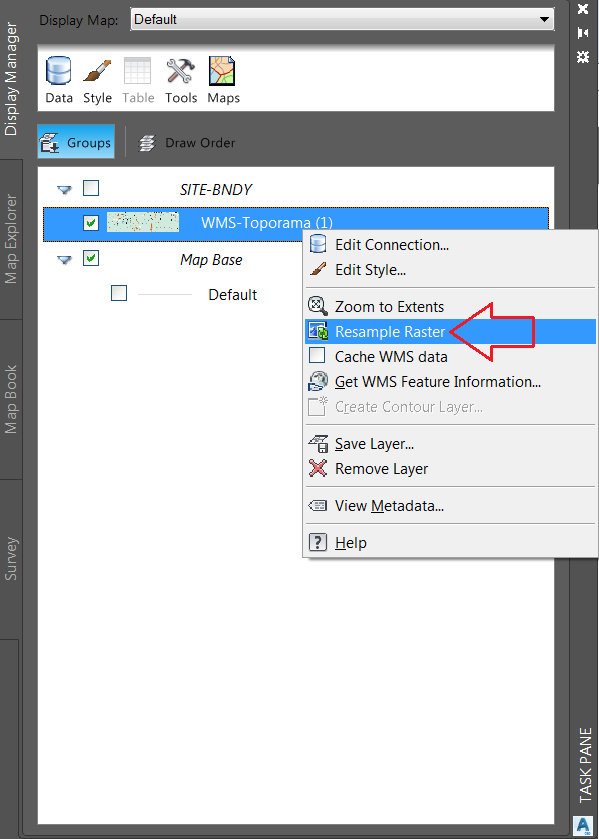Open the Data tool in Display Manager
Image resolution: width=599 pixels, height=839 pixels.
pos(59,80)
